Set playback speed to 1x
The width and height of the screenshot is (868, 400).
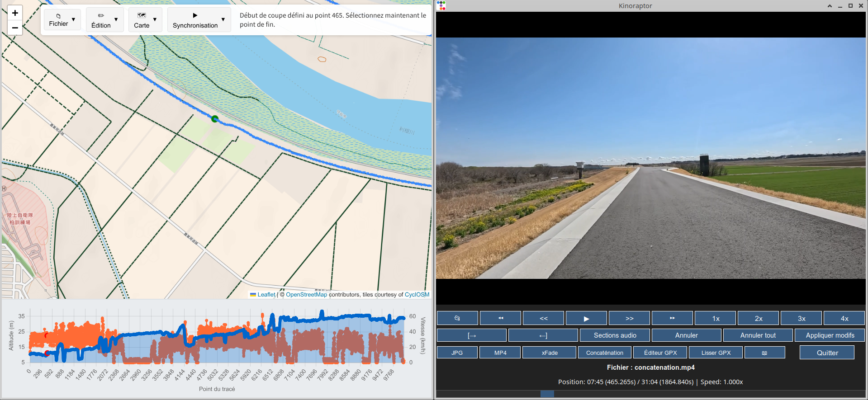click(x=716, y=318)
